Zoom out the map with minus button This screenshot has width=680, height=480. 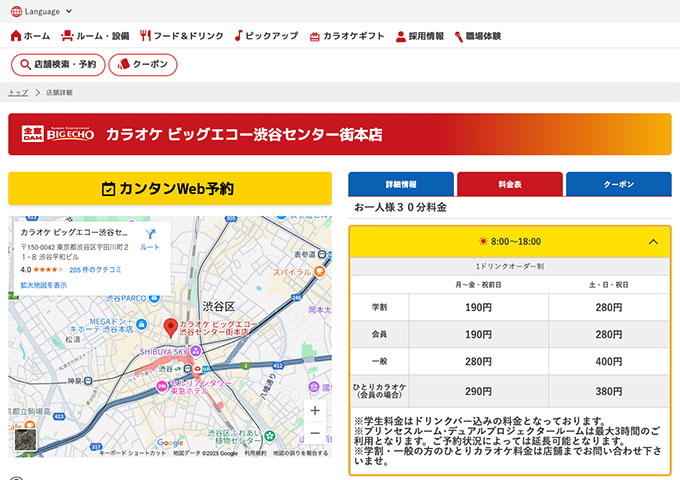[315, 433]
